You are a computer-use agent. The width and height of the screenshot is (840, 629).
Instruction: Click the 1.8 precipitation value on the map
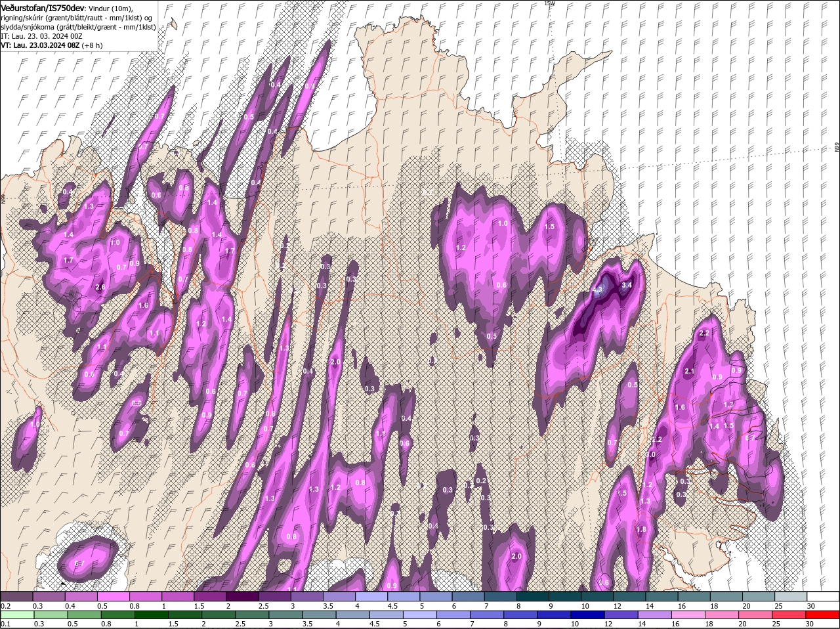point(641,529)
